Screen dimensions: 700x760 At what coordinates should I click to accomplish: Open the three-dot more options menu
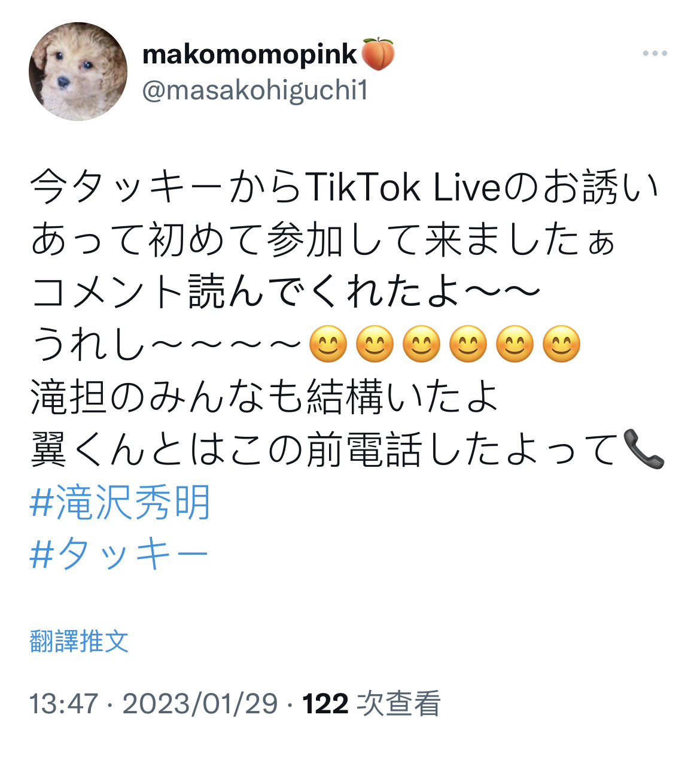click(655, 54)
